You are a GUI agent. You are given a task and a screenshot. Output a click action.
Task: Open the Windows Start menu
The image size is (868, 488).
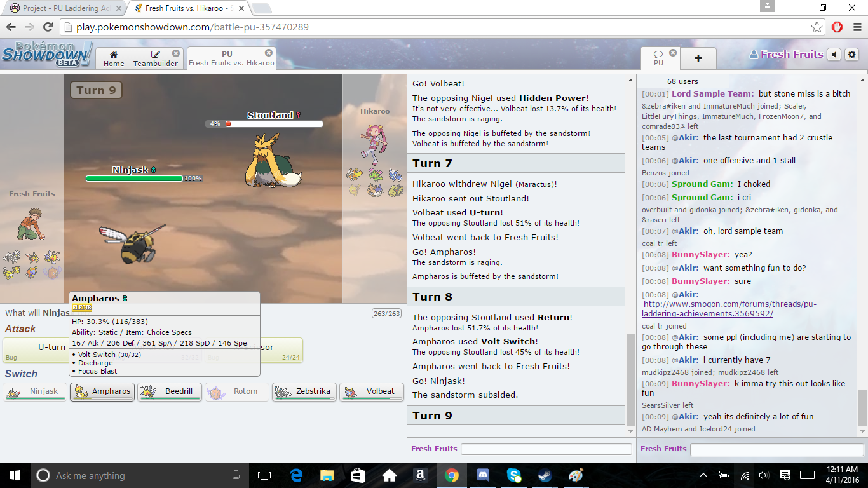[x=15, y=475]
